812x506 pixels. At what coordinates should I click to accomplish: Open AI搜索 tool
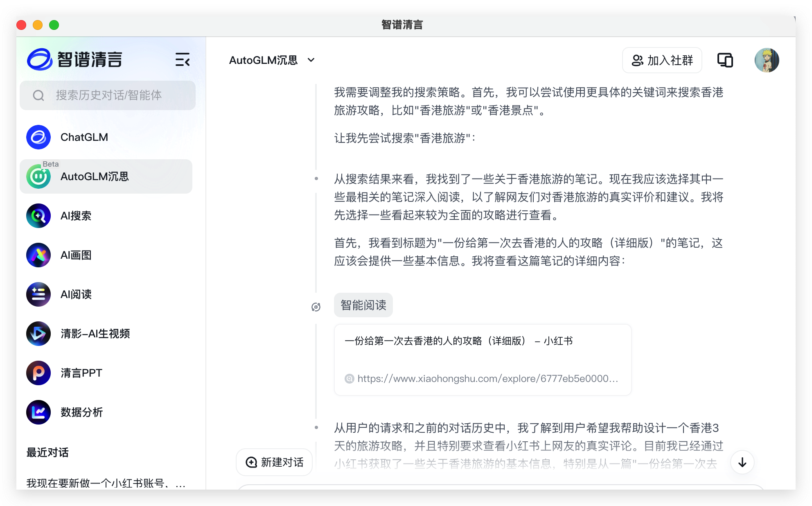click(76, 216)
